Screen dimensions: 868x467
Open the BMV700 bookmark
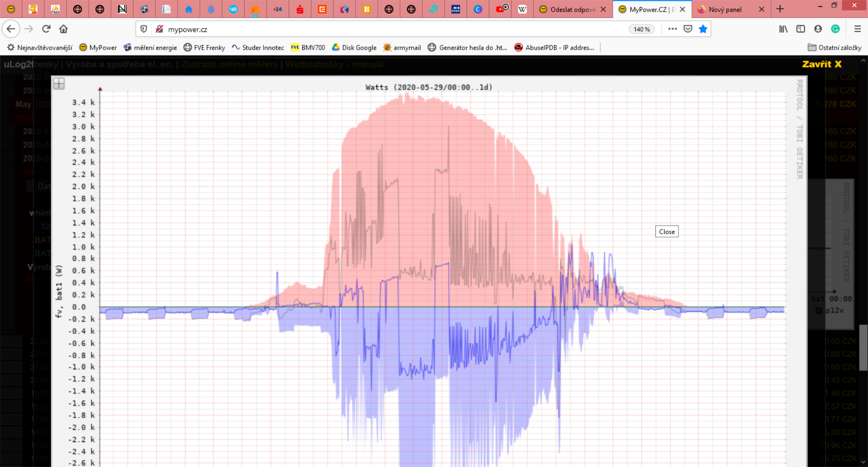tap(308, 47)
